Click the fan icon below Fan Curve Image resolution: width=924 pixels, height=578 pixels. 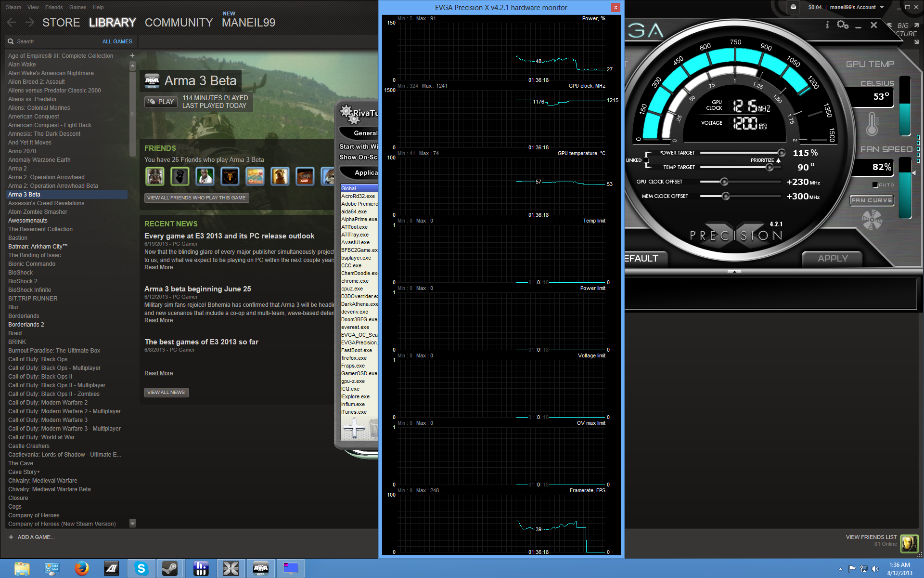[872, 221]
